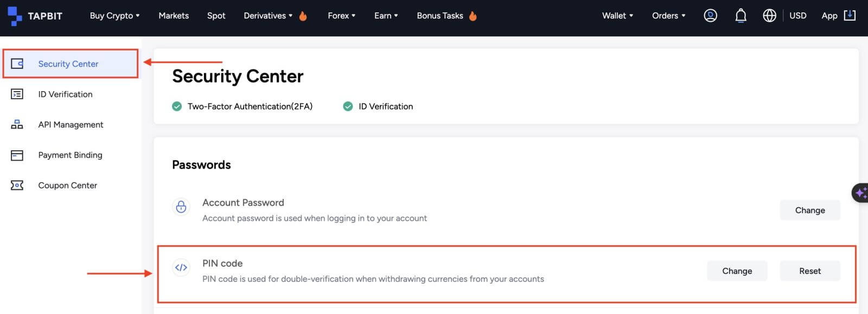Open the Wallet dropdown

[x=617, y=16]
